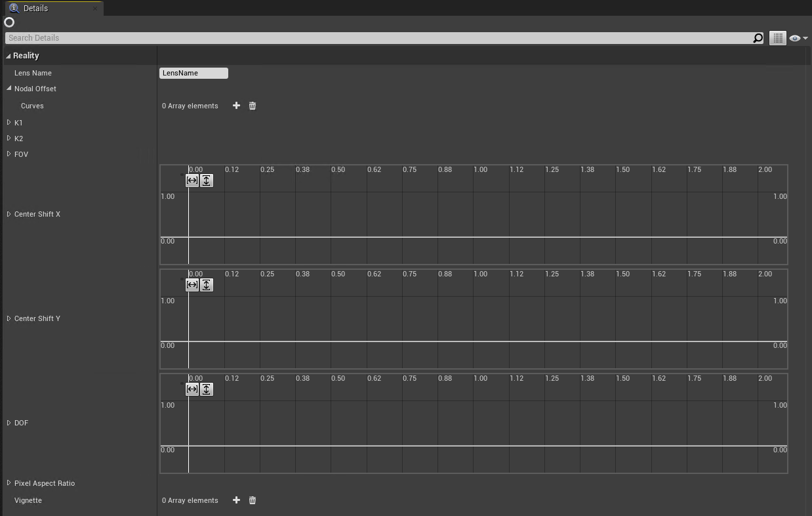This screenshot has height=516, width=812.
Task: Click the search magnifier icon
Action: click(758, 38)
